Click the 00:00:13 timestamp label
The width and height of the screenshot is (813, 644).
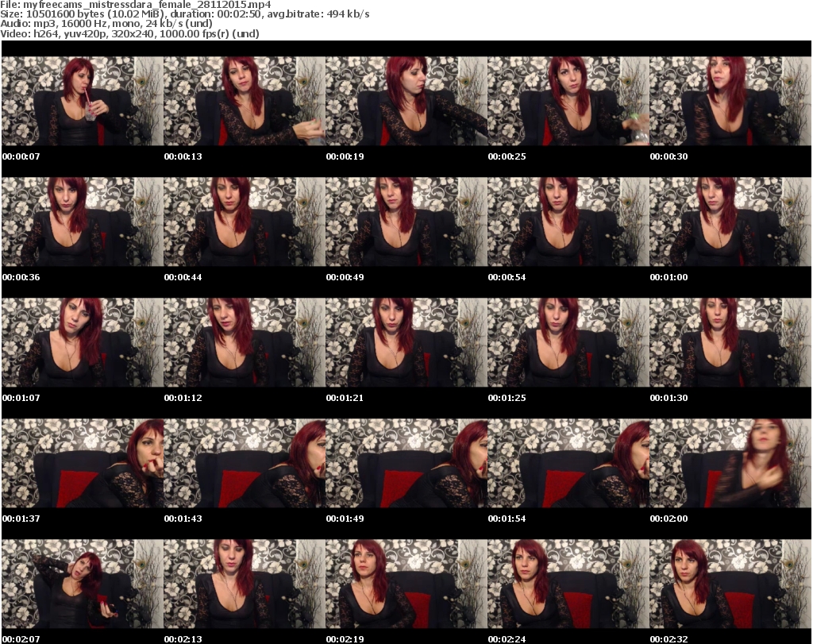pyautogui.click(x=183, y=156)
